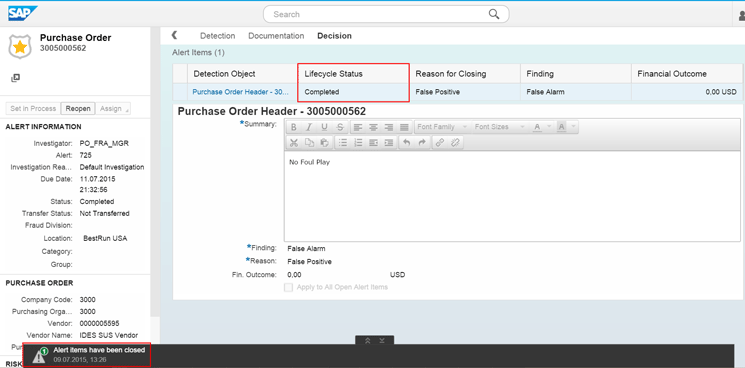The image size is (745, 368).
Task: Open the Font Sizes dropdown
Action: (x=500, y=127)
